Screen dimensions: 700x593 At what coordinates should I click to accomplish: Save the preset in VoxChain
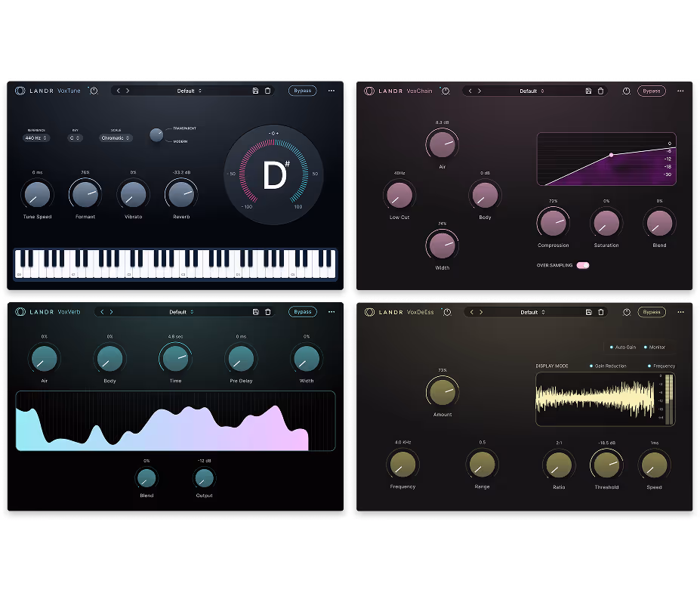(x=588, y=91)
